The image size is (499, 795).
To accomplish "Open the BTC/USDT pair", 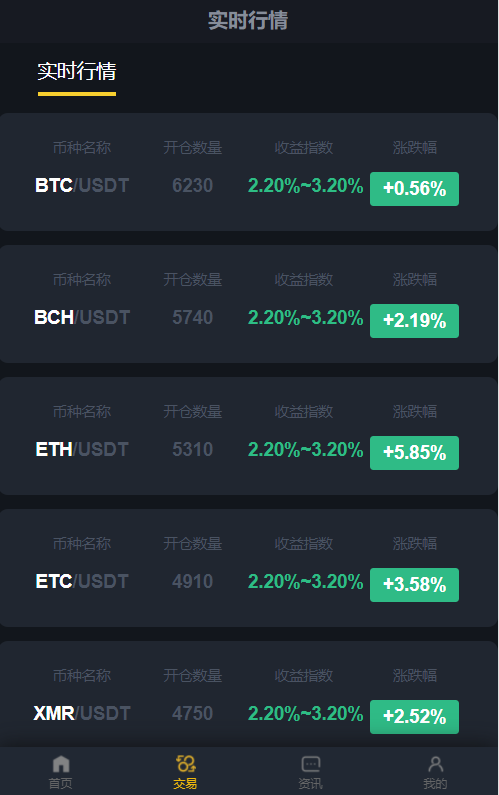I will click(x=82, y=186).
